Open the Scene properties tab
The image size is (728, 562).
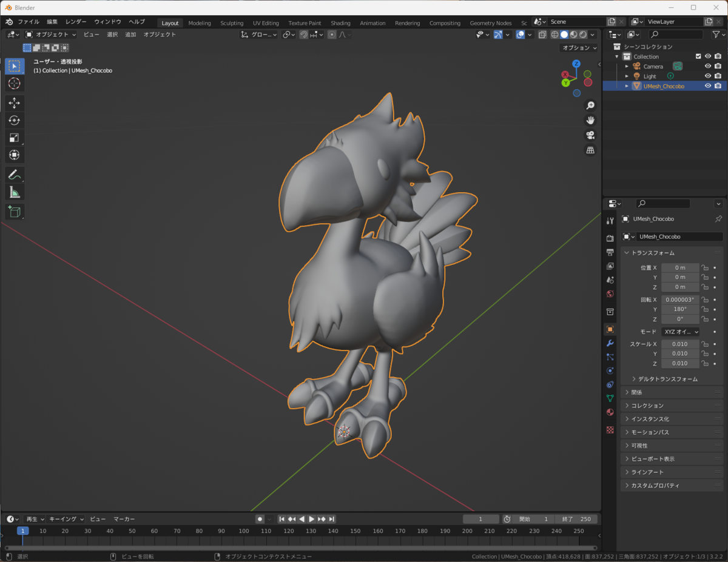tap(610, 280)
